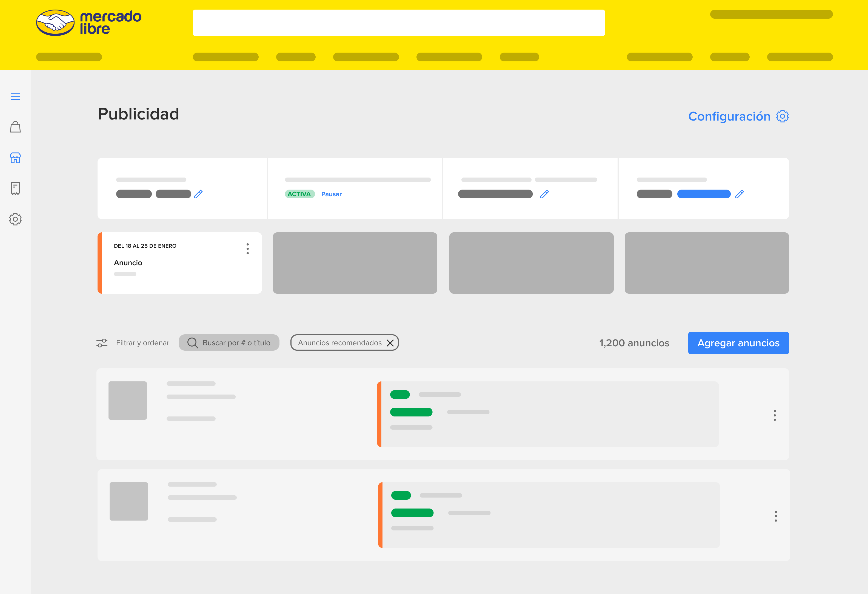Click the magnifier icon in search field
This screenshot has height=594, width=868.
click(192, 342)
